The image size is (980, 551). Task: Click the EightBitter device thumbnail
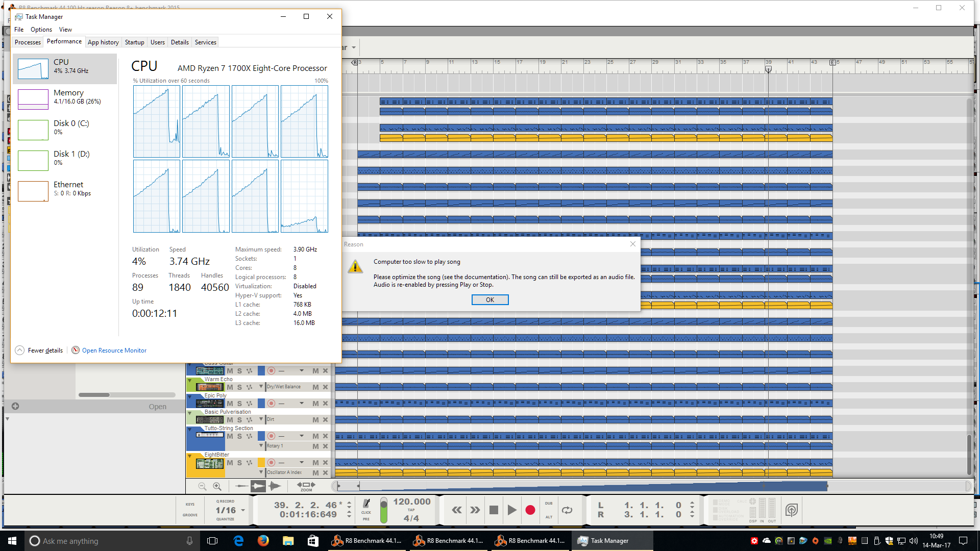pos(210,463)
